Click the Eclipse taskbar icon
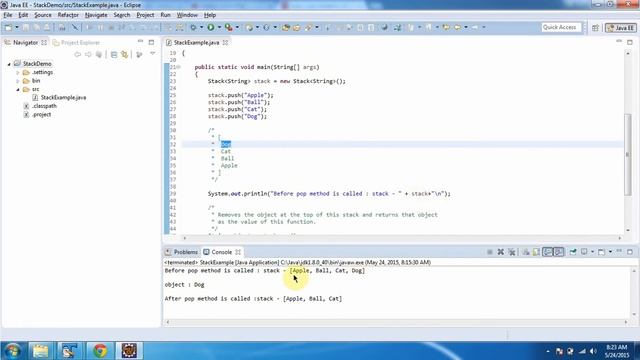The height and width of the screenshot is (360, 640). coord(129,351)
